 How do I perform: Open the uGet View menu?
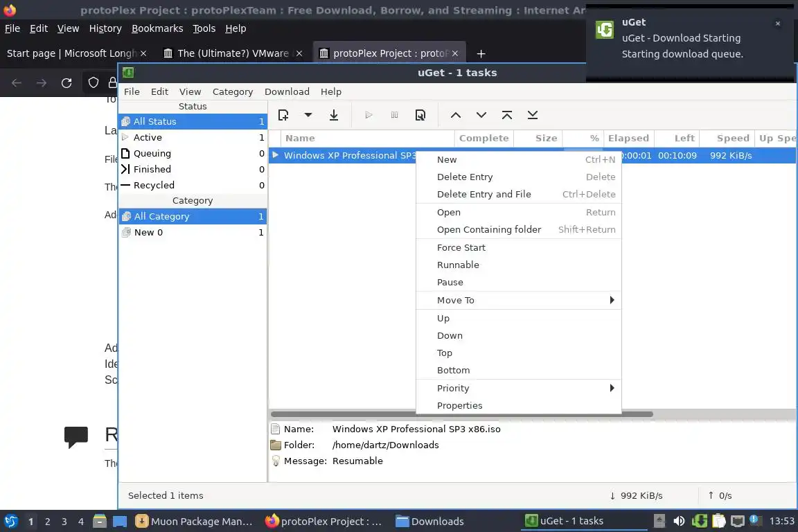click(190, 91)
